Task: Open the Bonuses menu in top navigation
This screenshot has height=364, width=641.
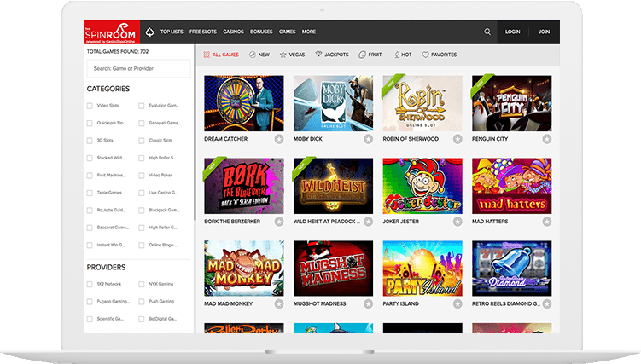Action: click(261, 32)
